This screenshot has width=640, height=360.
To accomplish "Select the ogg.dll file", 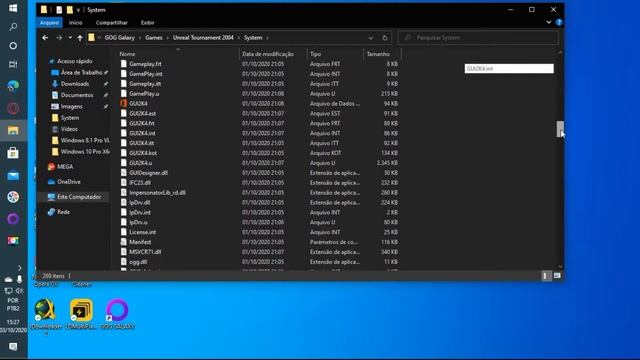I will coord(138,262).
